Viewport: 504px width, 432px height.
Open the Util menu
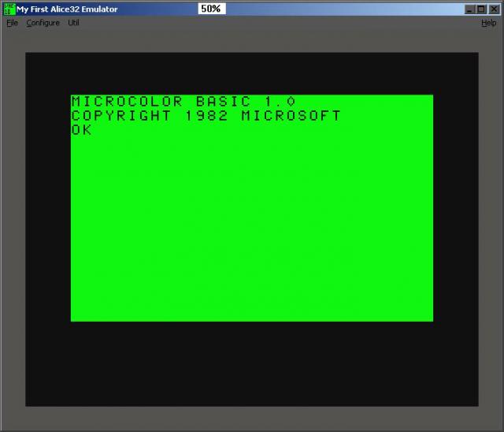[x=73, y=23]
